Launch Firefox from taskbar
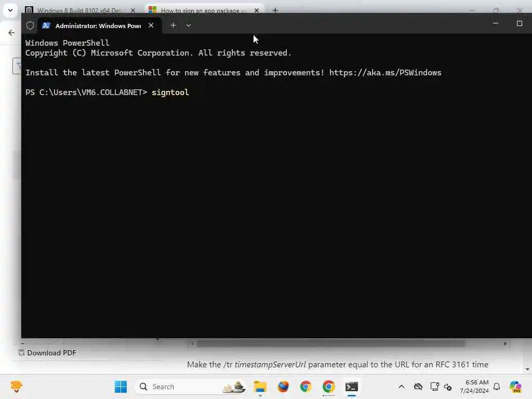532x399 pixels. pos(283,387)
